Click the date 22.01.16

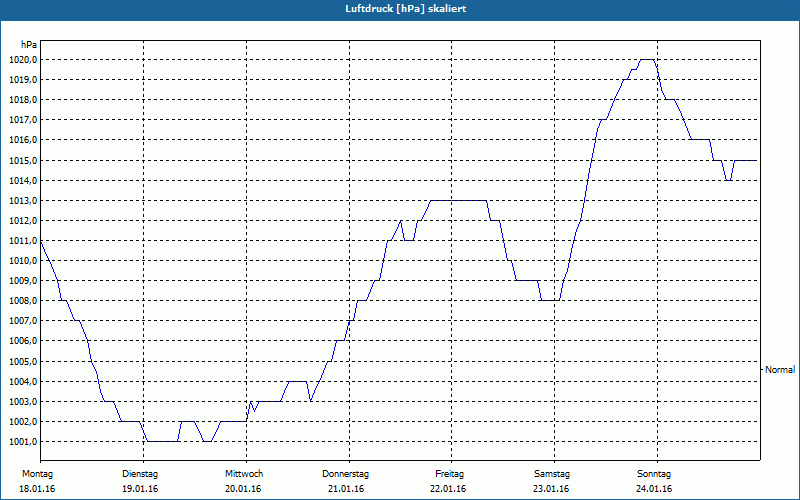pyautogui.click(x=448, y=489)
